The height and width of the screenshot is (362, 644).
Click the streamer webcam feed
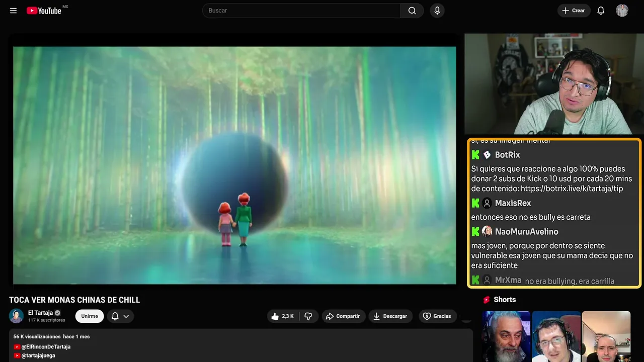554,84
